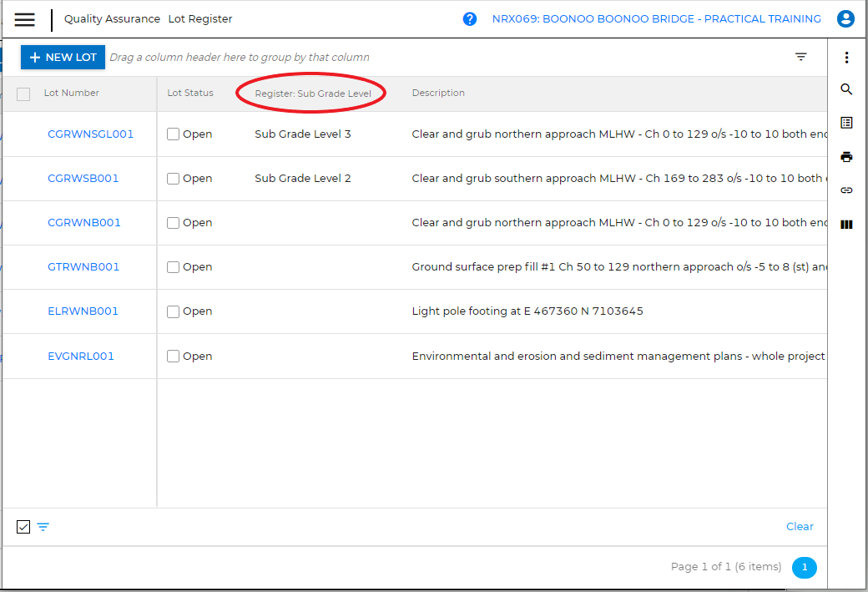Toggle Open checkbox for lot CGRWNSGL001
This screenshot has height=592, width=868.
click(x=174, y=134)
